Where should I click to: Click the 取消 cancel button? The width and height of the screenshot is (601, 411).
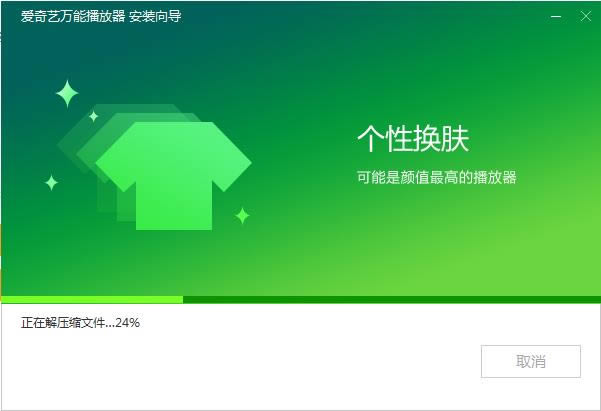[x=531, y=361]
